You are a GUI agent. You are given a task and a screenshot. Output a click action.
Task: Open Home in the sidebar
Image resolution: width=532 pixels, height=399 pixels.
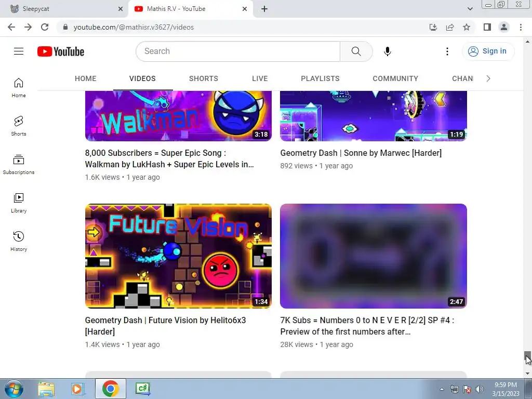pos(19,87)
